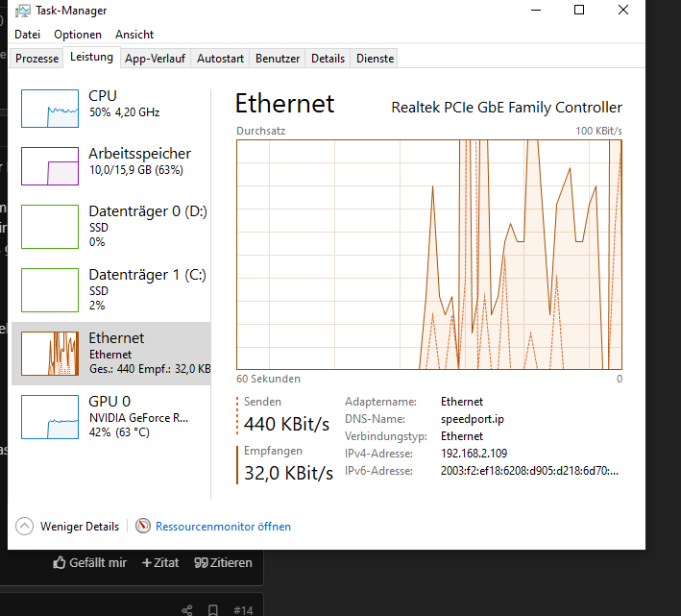Viewport: 681px width, 616px height.
Task: Click the IPv6 address value
Action: pos(529,471)
